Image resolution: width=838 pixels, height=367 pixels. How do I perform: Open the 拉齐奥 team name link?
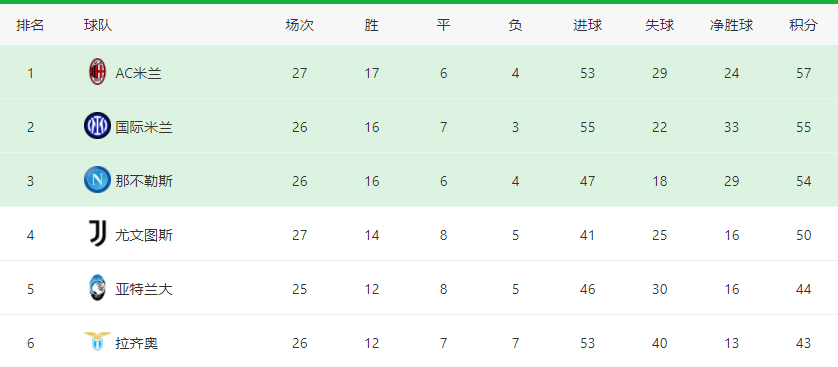pos(137,343)
